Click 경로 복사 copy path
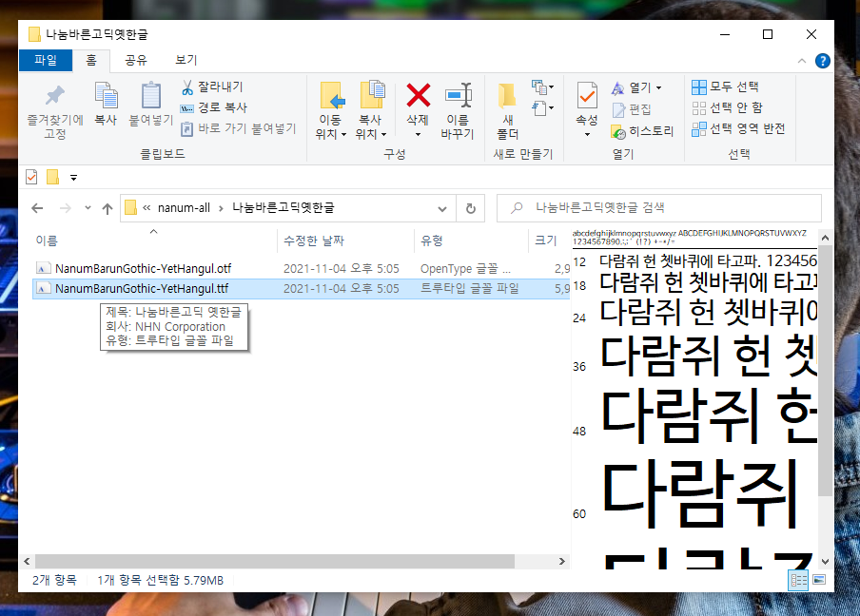This screenshot has height=616, width=860. [214, 107]
